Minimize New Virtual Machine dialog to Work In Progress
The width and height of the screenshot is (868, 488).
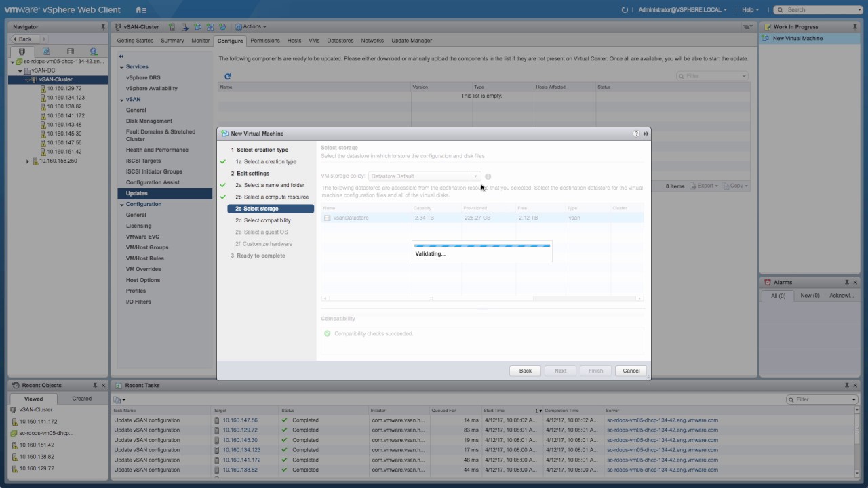pos(646,134)
